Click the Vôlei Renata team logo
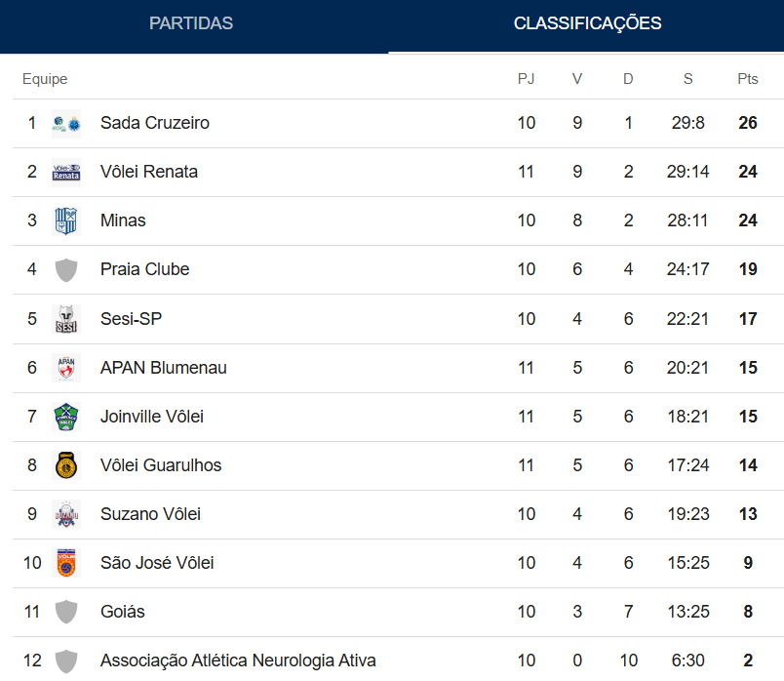 tap(66, 173)
